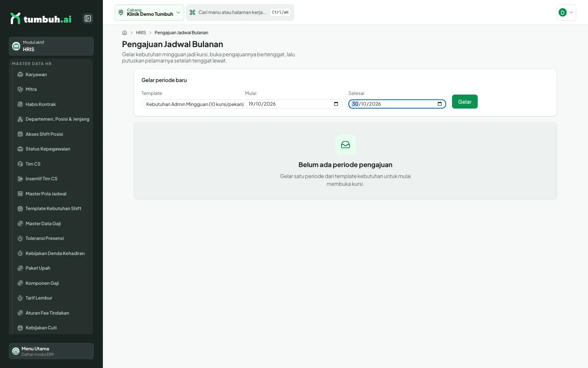
Task: Collapse the sidebar with the panel icon
Action: [x=88, y=18]
